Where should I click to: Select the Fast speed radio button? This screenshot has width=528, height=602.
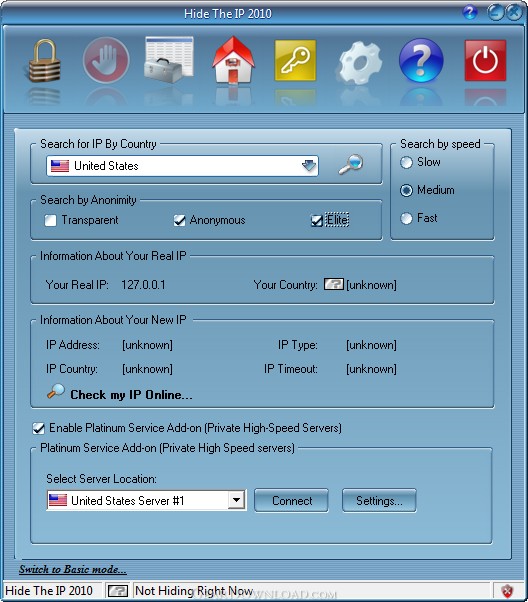tap(406, 218)
